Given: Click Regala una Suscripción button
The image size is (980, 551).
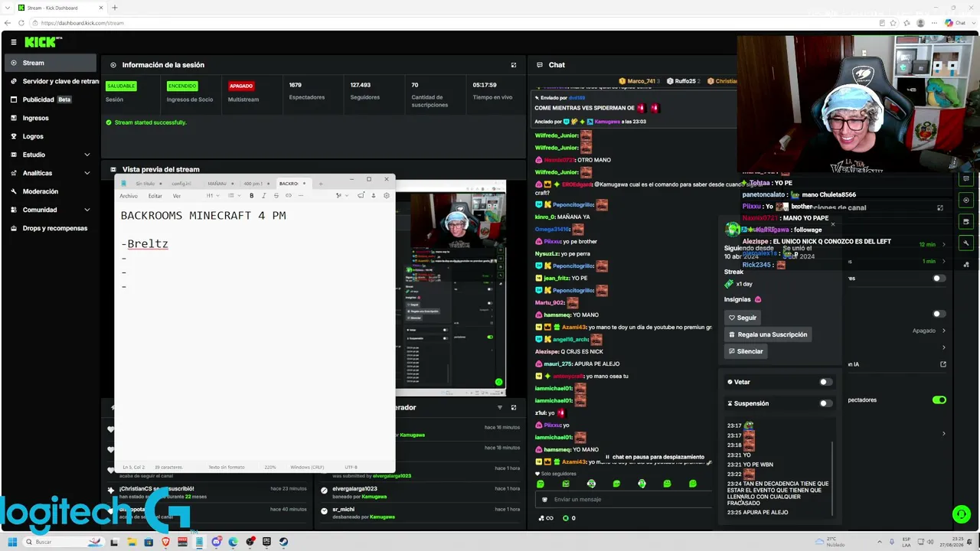Looking at the screenshot, I should (768, 334).
